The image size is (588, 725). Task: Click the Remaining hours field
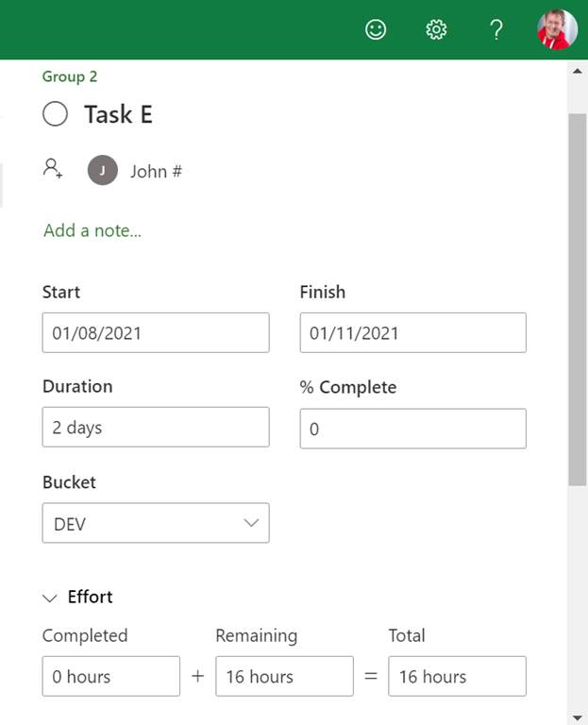click(284, 677)
